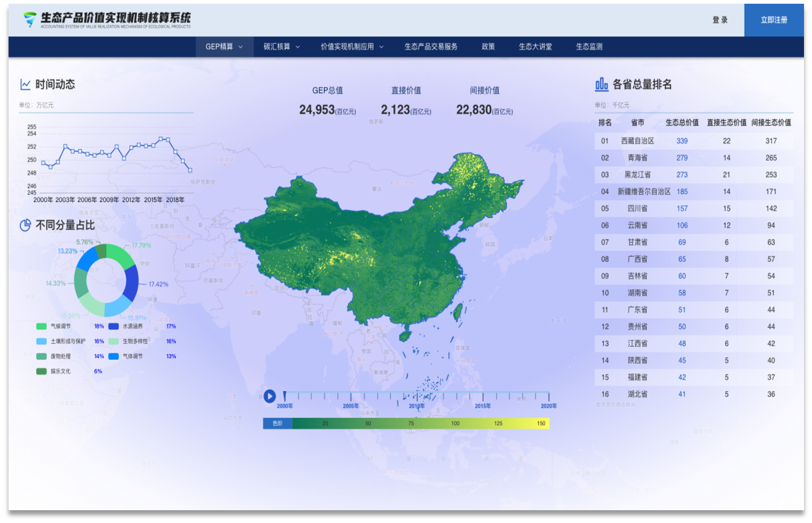The image size is (812, 523).
Task: Toggle the green 气候调节 legend entry
Action: pos(53,326)
